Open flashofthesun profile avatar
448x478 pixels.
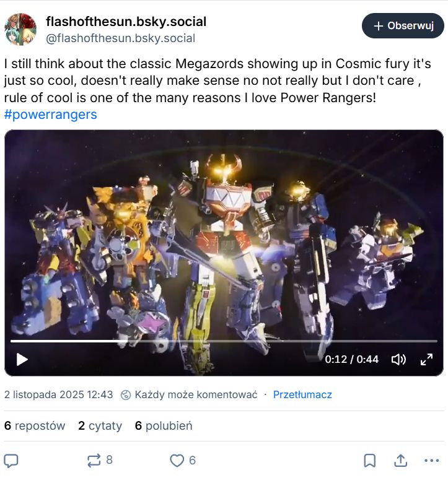click(20, 29)
